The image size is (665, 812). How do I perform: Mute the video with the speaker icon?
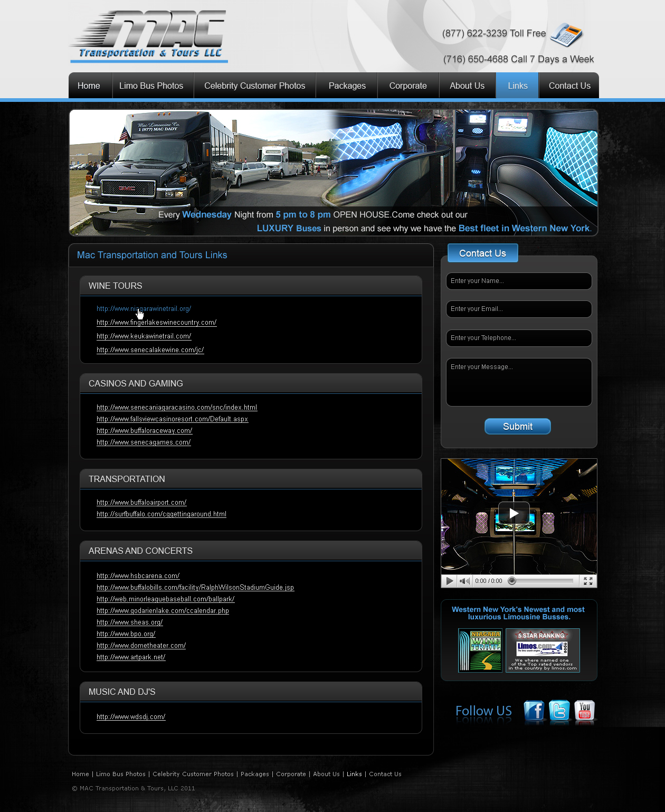(464, 581)
